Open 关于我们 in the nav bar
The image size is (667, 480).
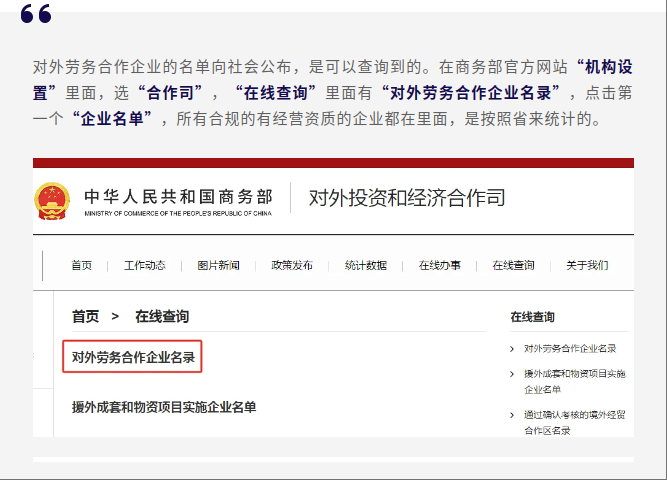click(587, 266)
